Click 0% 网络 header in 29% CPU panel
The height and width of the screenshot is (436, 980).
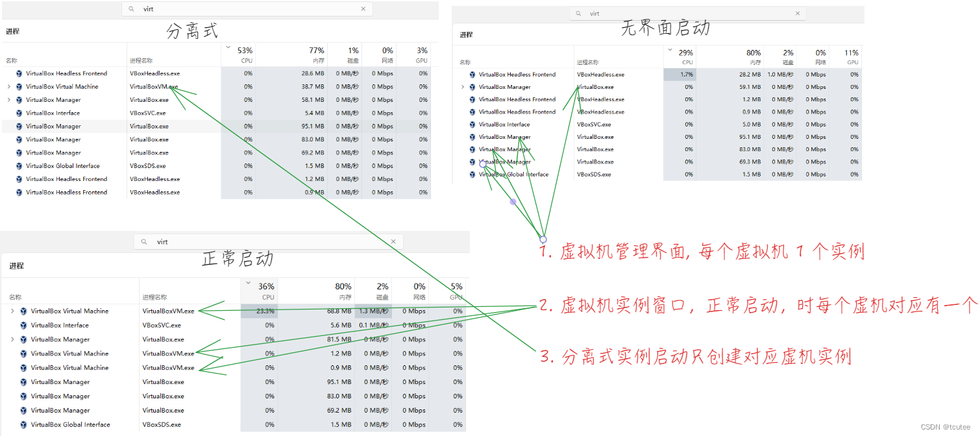813,57
